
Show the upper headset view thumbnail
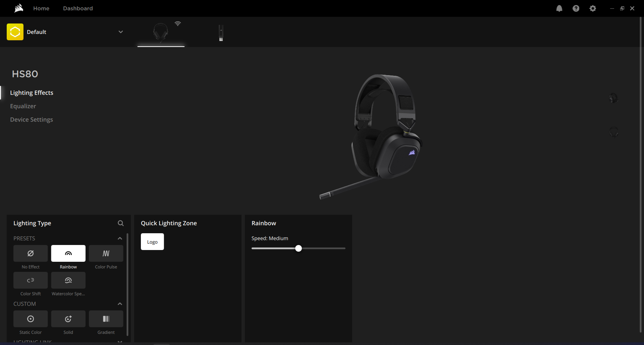pyautogui.click(x=613, y=98)
